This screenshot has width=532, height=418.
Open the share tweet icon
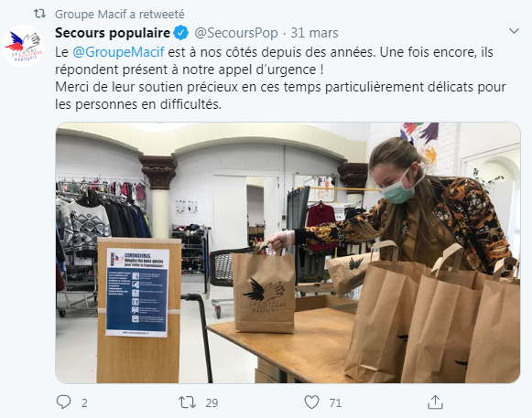[435, 402]
